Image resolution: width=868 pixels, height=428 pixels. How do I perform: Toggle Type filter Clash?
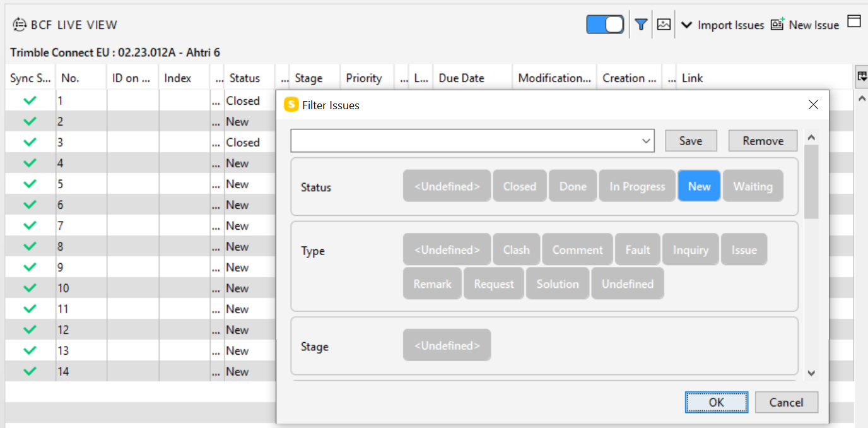(516, 250)
